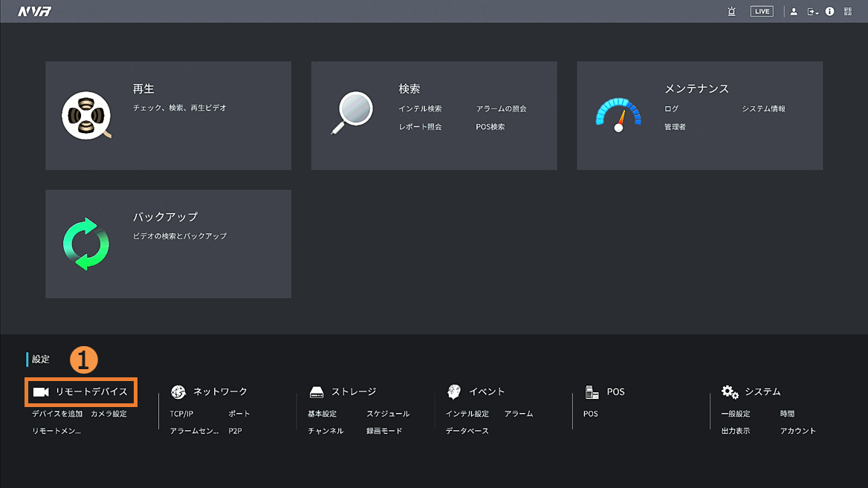The image size is (868, 488).
Task: Open システム gears icon
Action: (730, 391)
